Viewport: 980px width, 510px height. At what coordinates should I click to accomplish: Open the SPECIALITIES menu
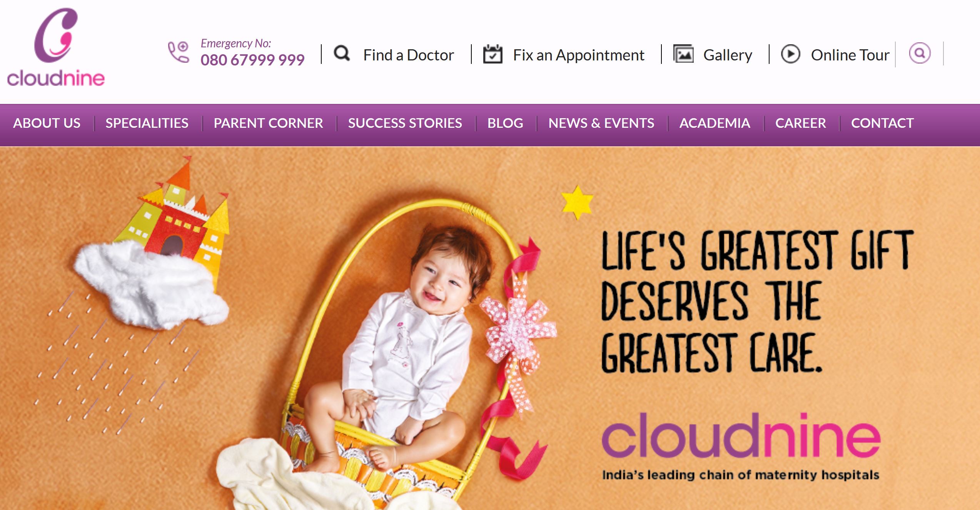point(147,123)
